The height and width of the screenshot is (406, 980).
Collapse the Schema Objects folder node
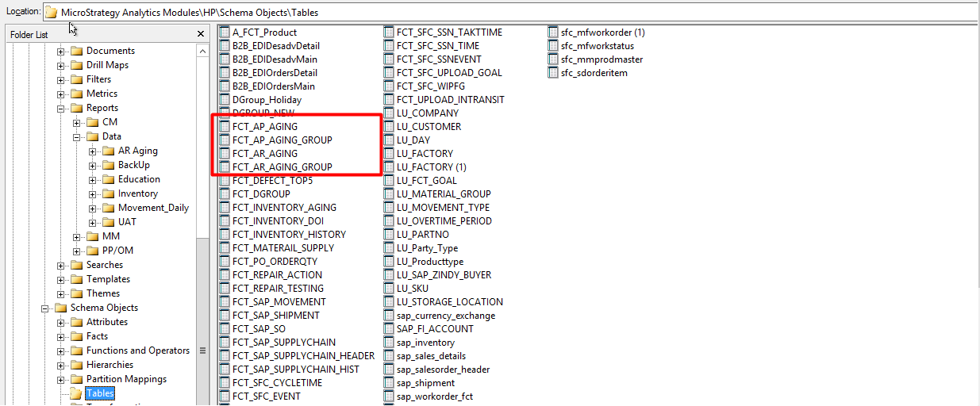(45, 308)
